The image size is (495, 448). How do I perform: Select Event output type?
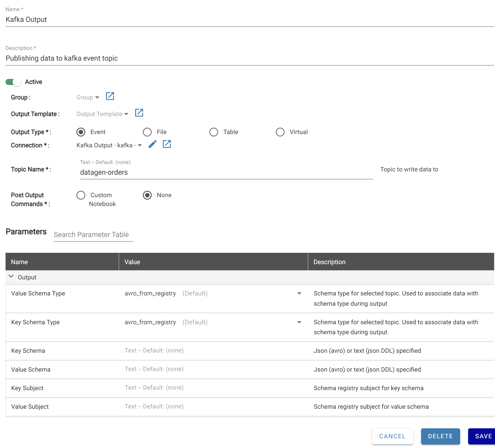81,132
